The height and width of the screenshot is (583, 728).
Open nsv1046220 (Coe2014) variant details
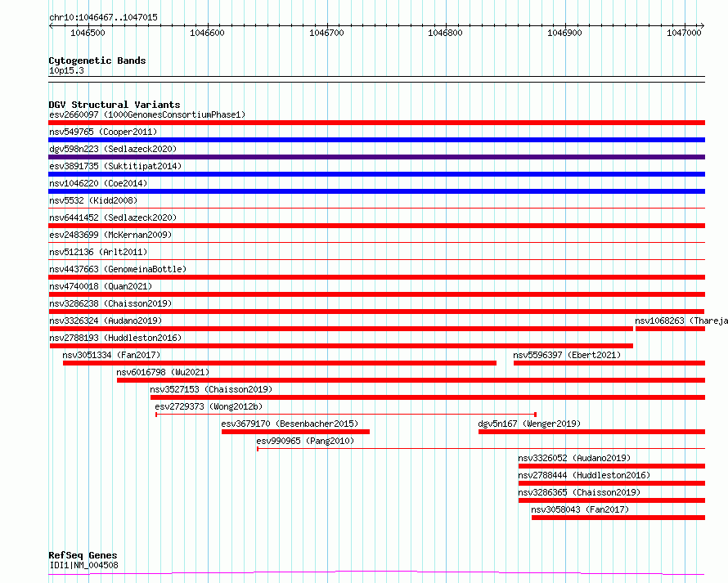(98, 183)
